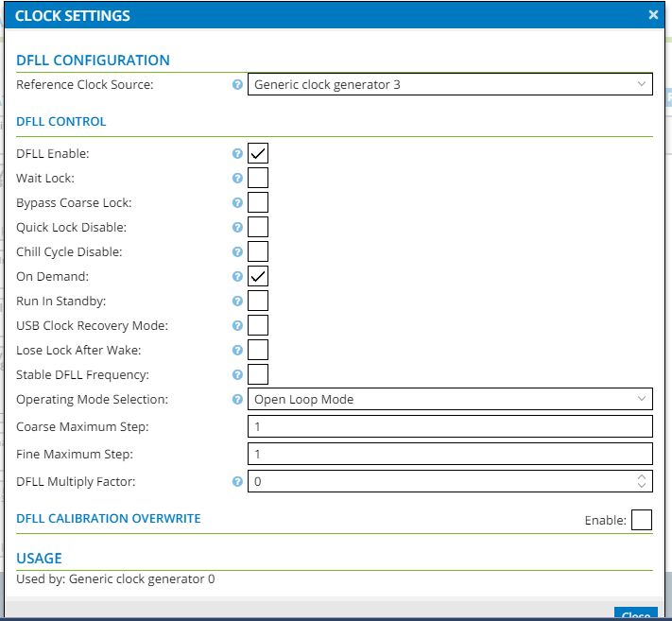The width and height of the screenshot is (672, 621).
Task: Open Reference Clock Source dropdown
Action: pyautogui.click(x=450, y=84)
